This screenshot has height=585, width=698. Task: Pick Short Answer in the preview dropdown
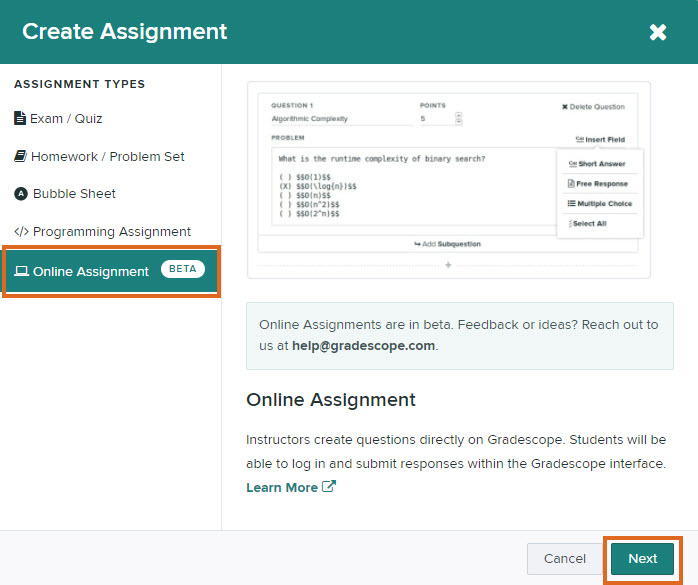pos(597,164)
